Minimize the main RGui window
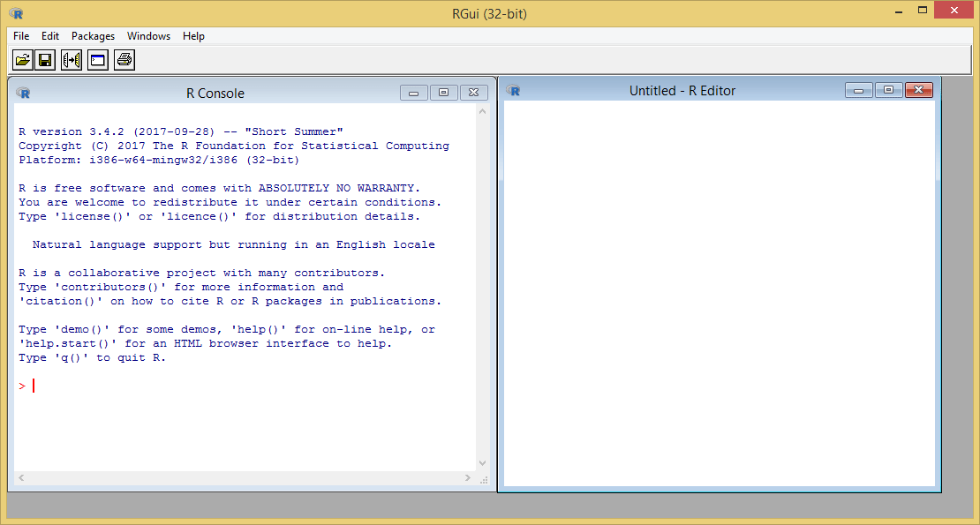980x525 pixels. pos(899,11)
